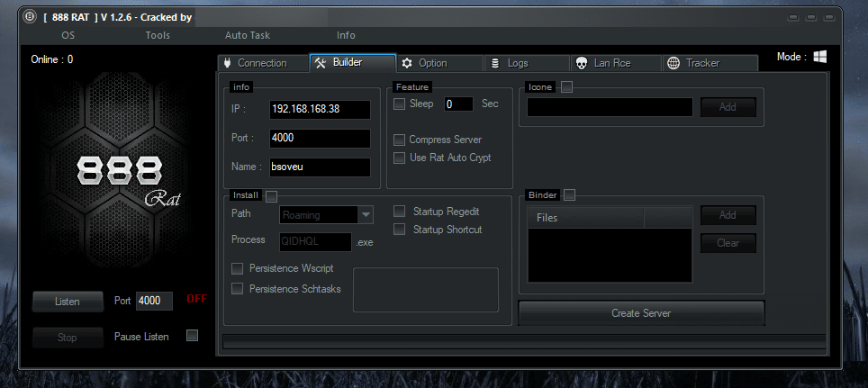Click the globe icon on Tracker tab
Viewport: 868px width, 388px height.
(674, 63)
